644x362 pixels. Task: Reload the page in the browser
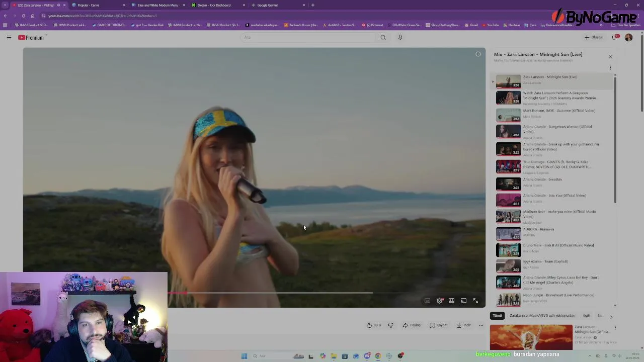pyautogui.click(x=23, y=16)
